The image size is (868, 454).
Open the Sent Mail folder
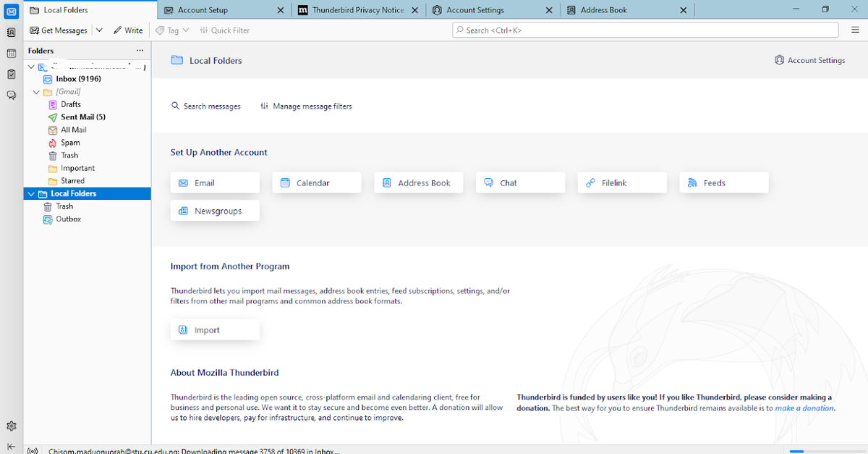pyautogui.click(x=78, y=117)
